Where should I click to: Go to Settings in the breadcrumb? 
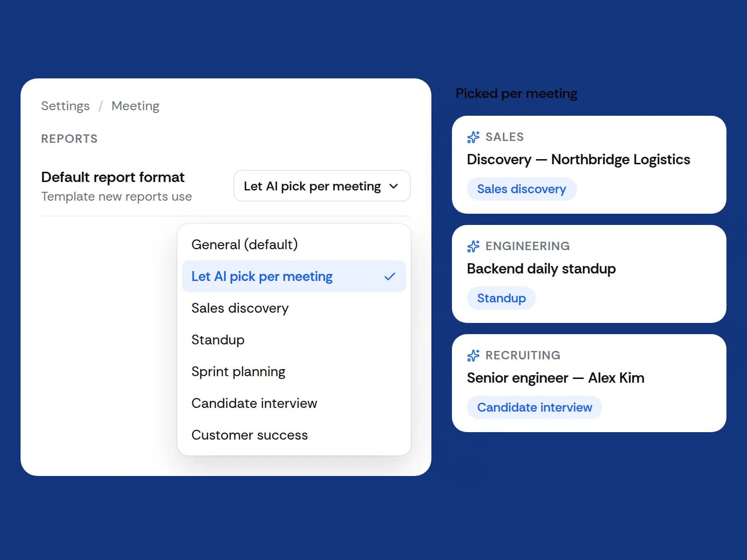tap(65, 106)
